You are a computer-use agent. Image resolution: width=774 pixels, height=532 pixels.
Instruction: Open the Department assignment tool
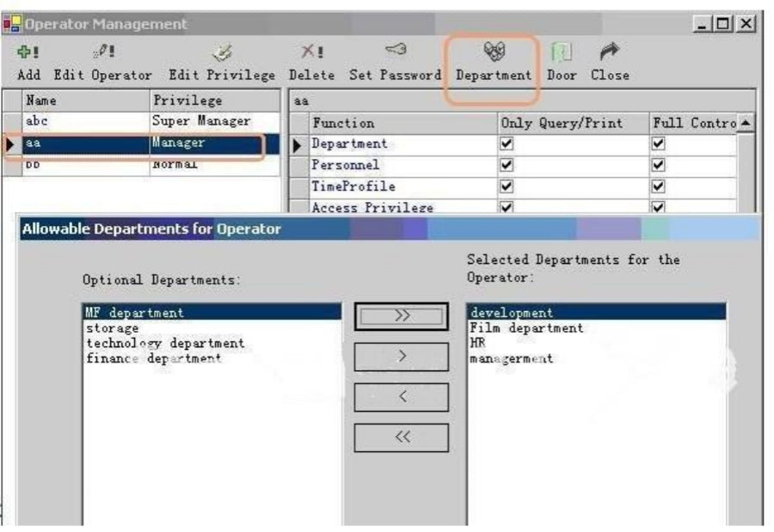tap(494, 53)
